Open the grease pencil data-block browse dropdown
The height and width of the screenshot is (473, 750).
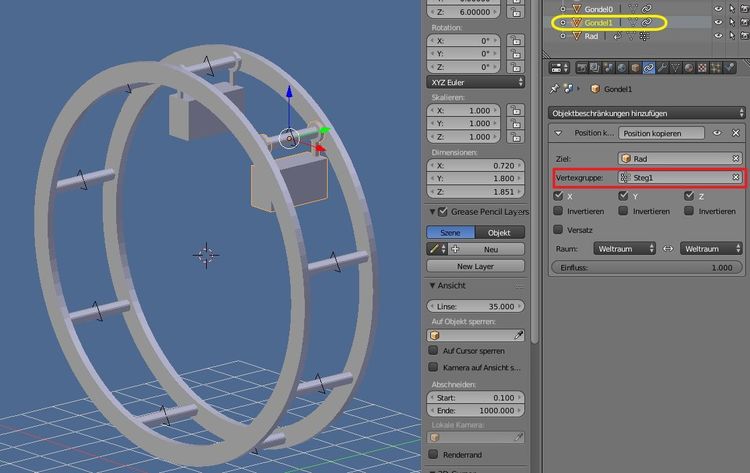pyautogui.click(x=437, y=249)
